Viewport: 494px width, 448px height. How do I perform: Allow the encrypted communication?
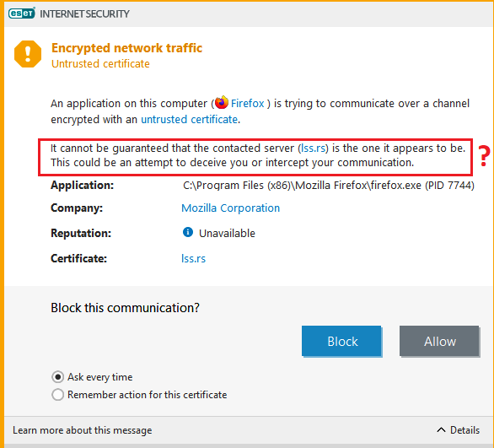click(439, 341)
